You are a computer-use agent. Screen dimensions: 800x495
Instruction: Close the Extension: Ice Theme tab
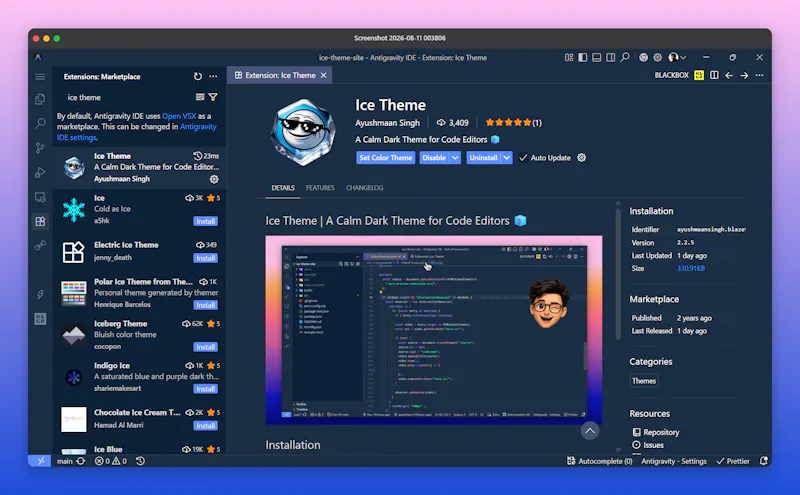click(323, 75)
